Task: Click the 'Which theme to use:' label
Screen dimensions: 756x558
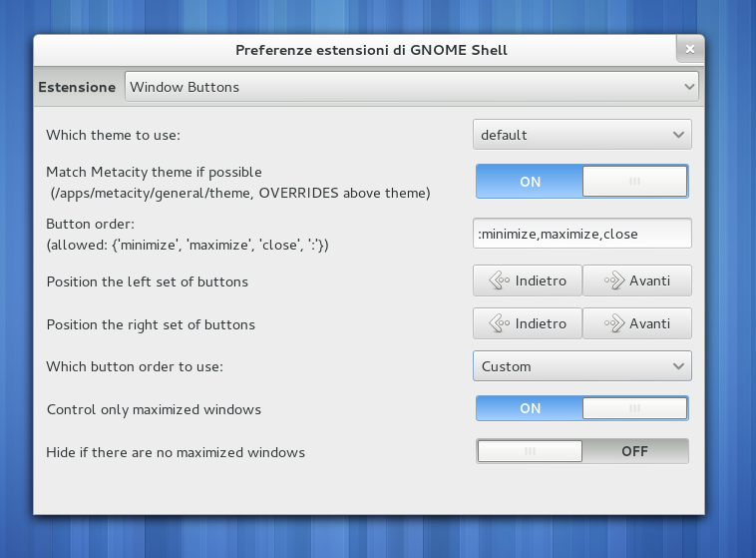Action: [114, 135]
